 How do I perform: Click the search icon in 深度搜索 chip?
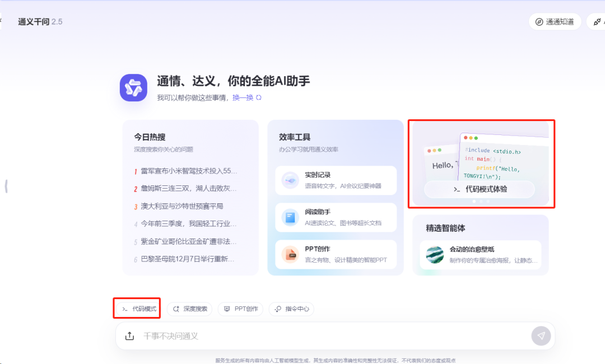(x=176, y=309)
